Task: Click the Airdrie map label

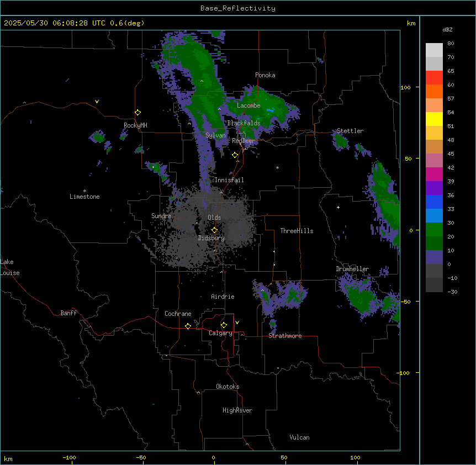Action: (x=223, y=297)
